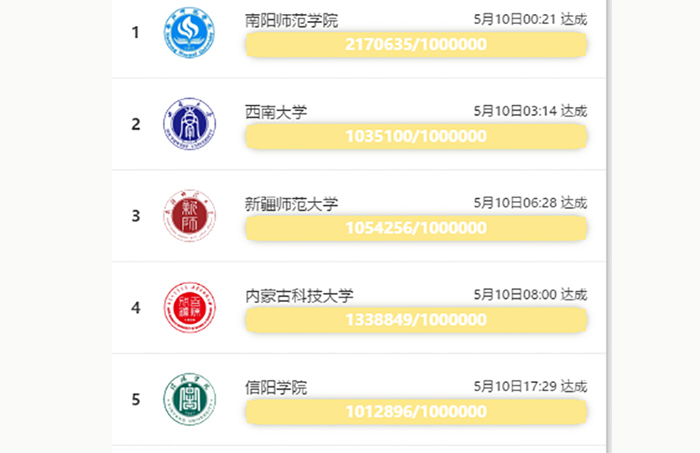Screen dimensions: 700x453
Task: Click the 5月10日00:21 达成 timestamp
Action: [530, 19]
